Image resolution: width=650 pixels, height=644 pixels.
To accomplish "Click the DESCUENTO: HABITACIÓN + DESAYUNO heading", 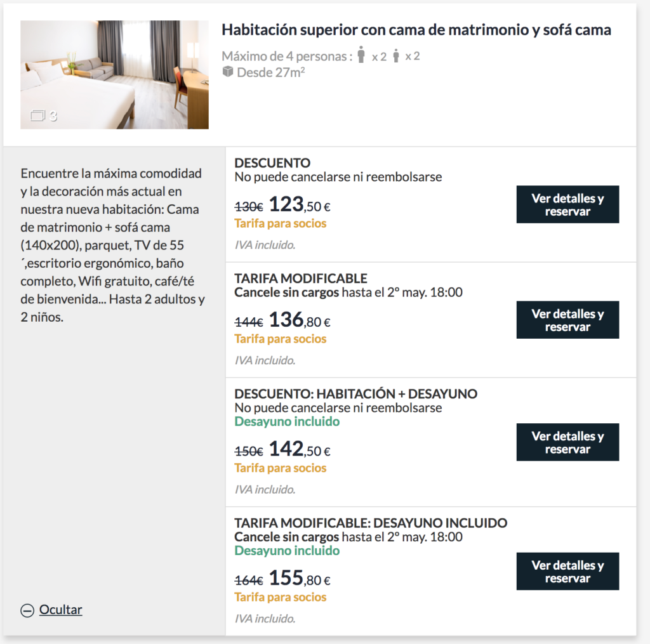I will click(x=355, y=393).
